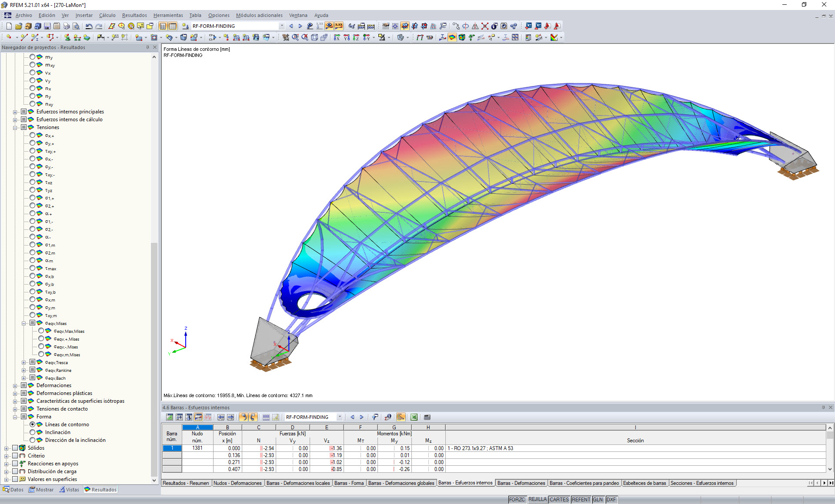Image resolution: width=835 pixels, height=504 pixels.
Task: Open the Print preview icon
Action: (76, 26)
